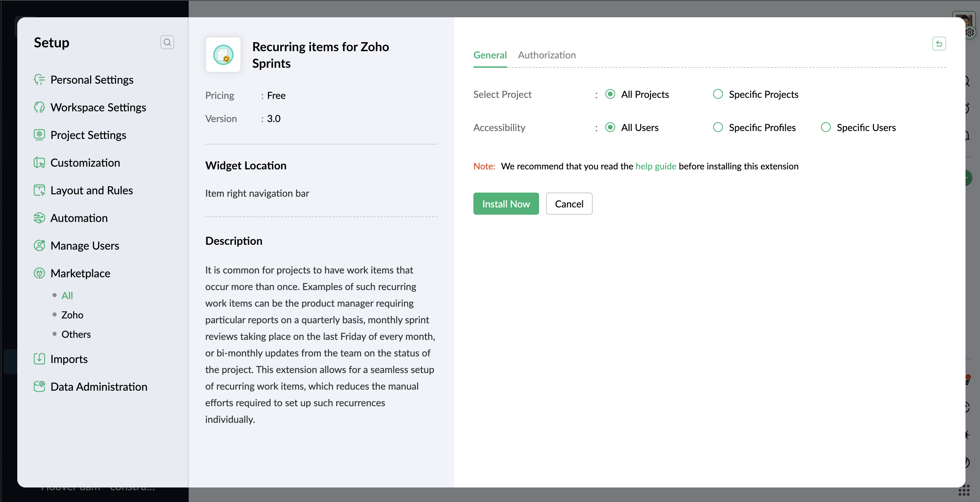Click the Manage Users icon
The image size is (980, 502).
coord(39,245)
